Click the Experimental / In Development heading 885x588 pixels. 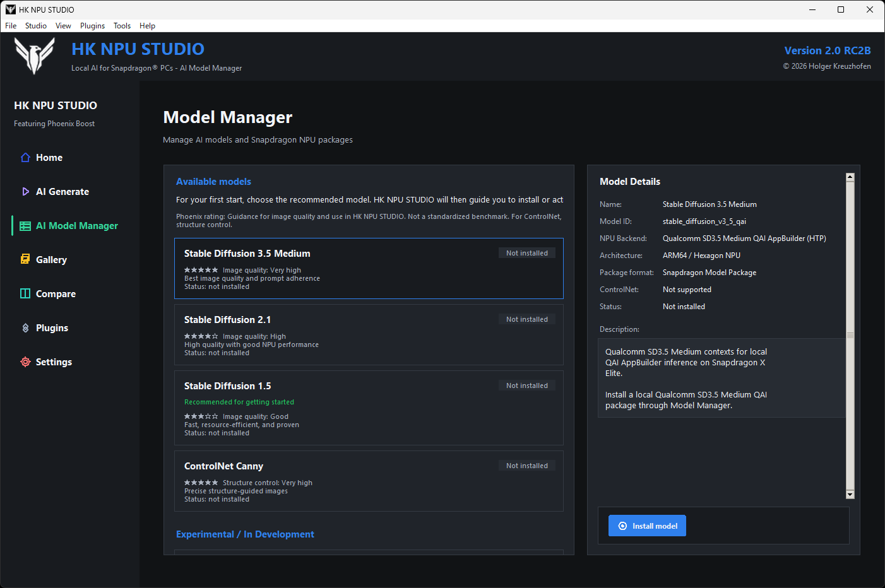point(245,534)
